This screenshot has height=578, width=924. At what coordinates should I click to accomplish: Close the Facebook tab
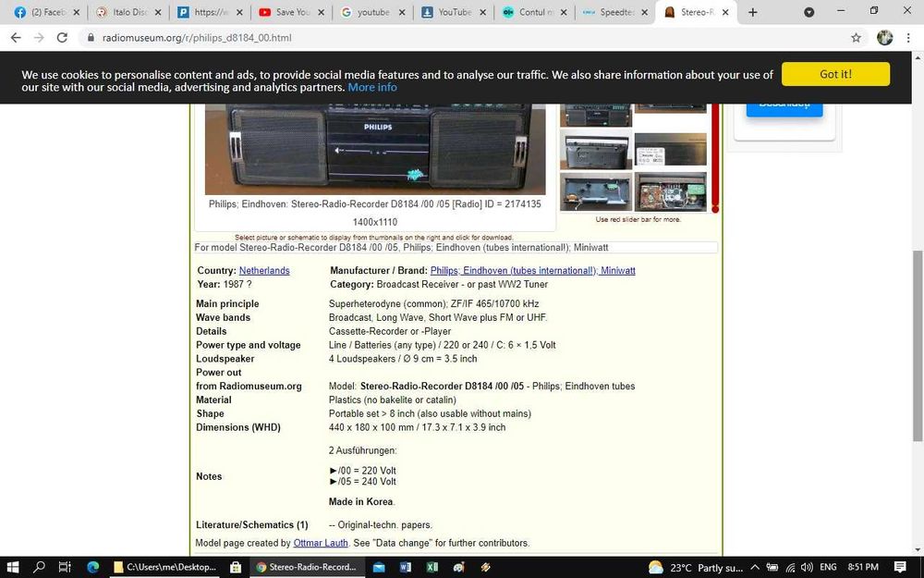pyautogui.click(x=76, y=12)
